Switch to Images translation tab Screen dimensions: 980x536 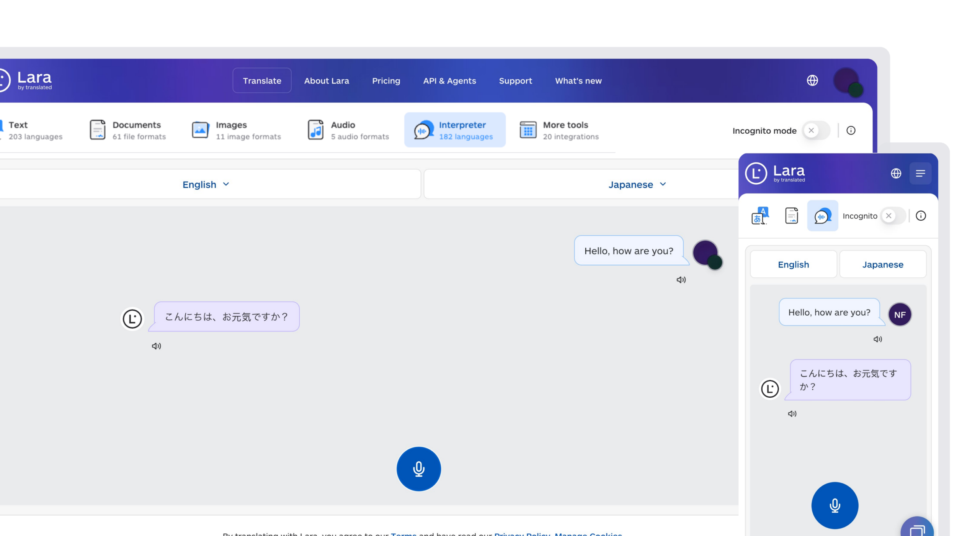click(x=236, y=130)
